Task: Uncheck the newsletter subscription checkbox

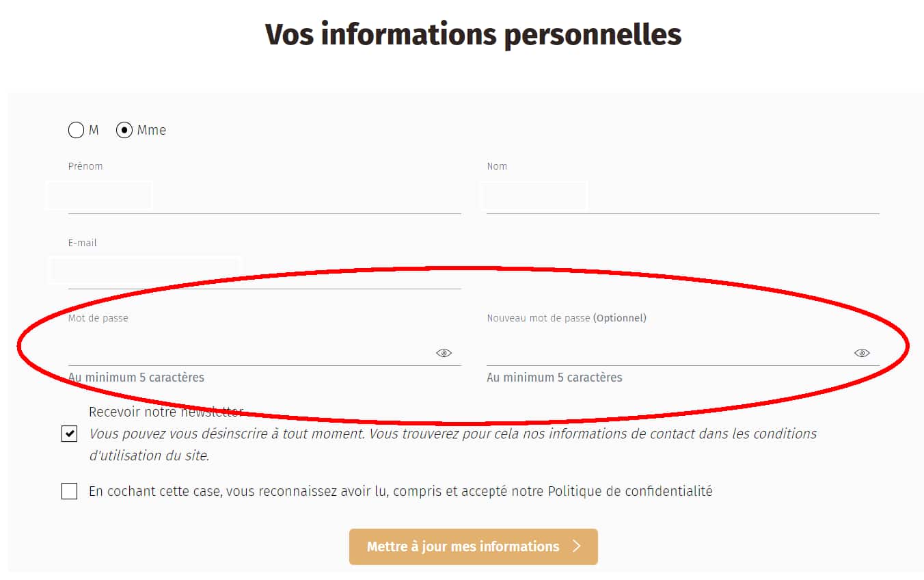Action: coord(69,434)
